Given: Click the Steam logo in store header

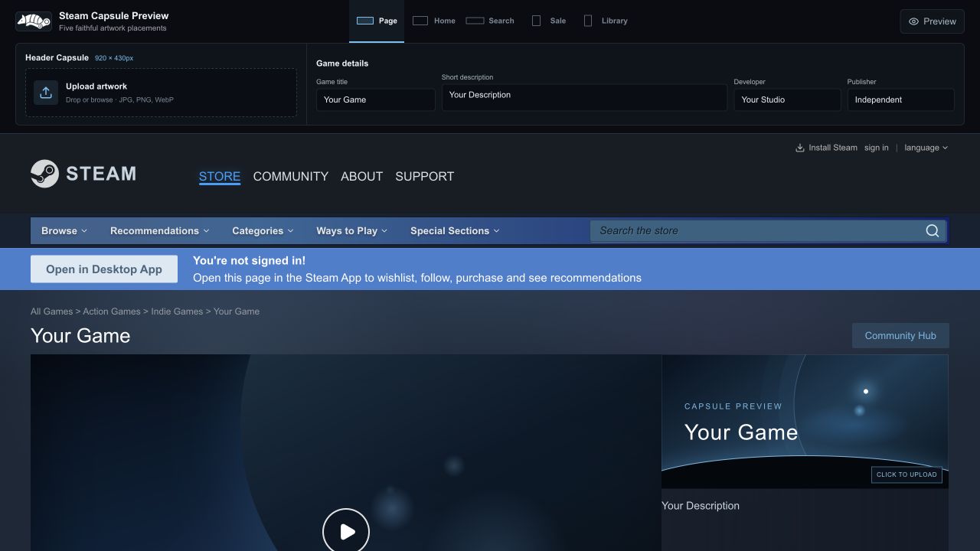Looking at the screenshot, I should 83,174.
